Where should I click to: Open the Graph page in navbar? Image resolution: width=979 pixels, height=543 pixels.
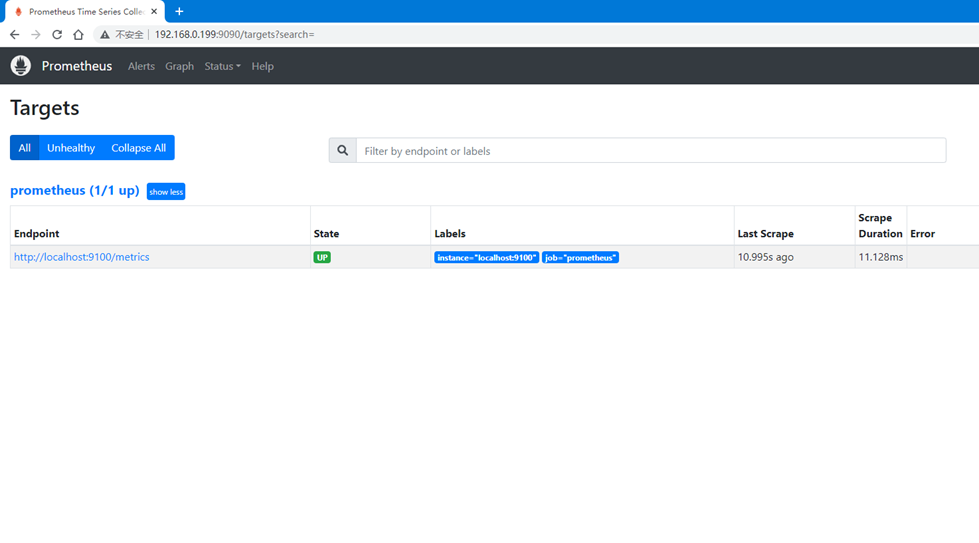click(179, 66)
